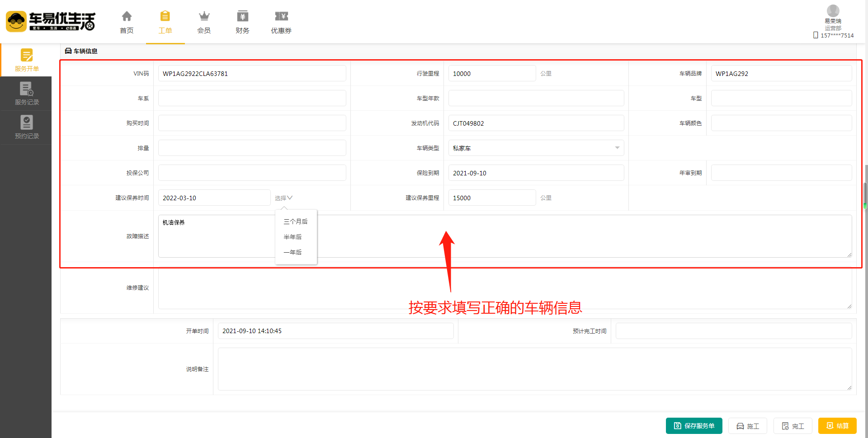Viewport: 868px width, 438px height.
Task: Open 预约记录 in the sidebar
Action: pyautogui.click(x=27, y=127)
